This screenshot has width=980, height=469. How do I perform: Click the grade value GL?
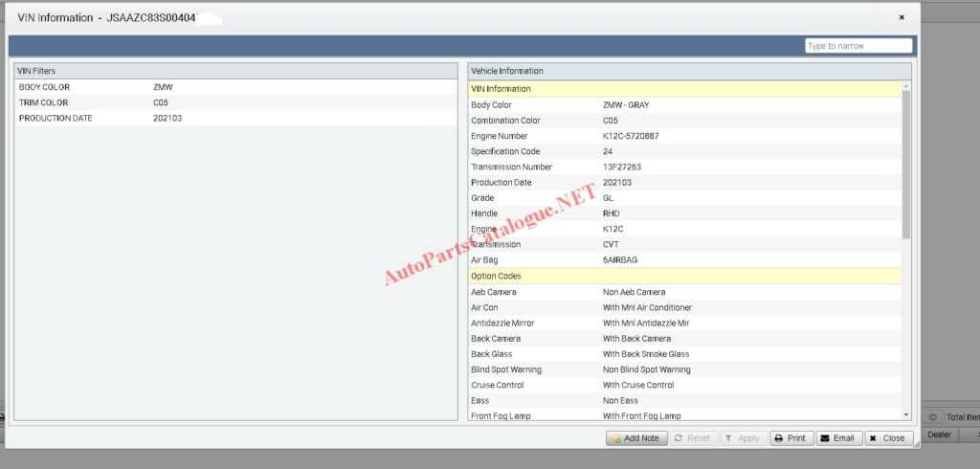pyautogui.click(x=608, y=197)
